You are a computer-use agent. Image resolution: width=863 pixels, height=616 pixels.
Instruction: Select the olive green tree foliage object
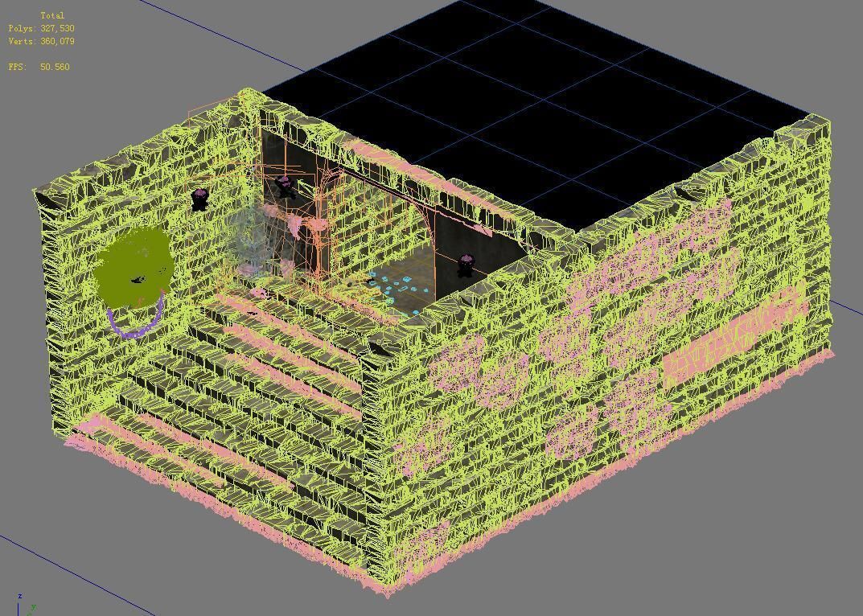(x=132, y=266)
